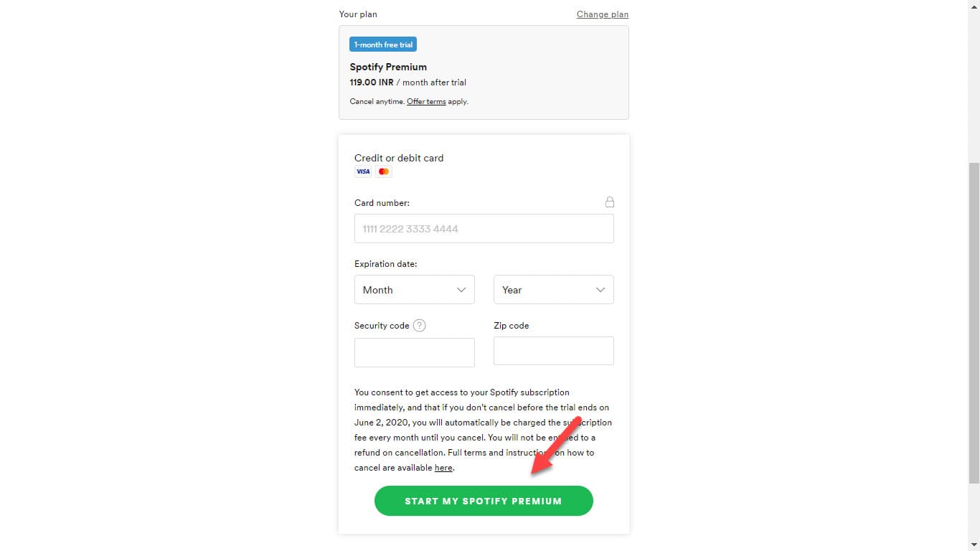Click the Visa card icon

363,171
